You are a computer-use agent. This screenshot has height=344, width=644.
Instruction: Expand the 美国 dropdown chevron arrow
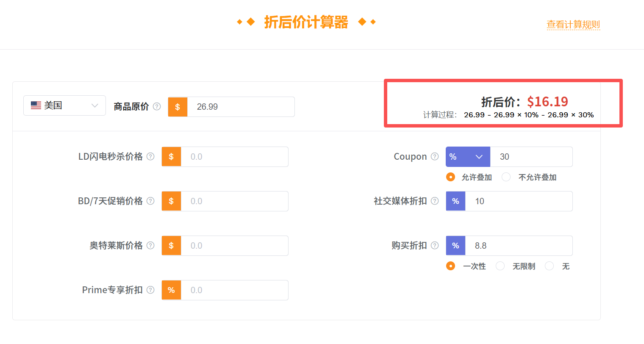click(95, 105)
